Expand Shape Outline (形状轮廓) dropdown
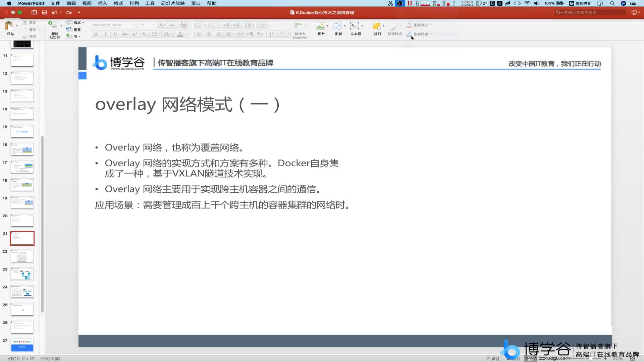The width and height of the screenshot is (644, 362). 431,34
